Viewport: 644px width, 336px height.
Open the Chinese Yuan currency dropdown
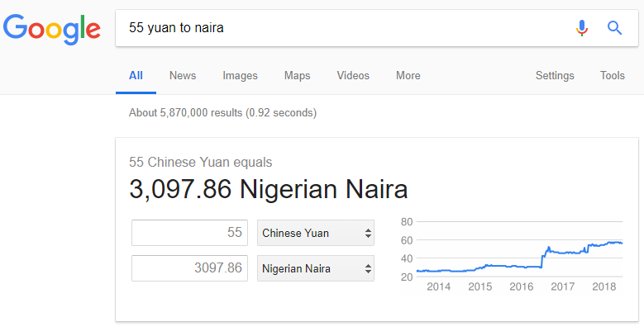316,233
